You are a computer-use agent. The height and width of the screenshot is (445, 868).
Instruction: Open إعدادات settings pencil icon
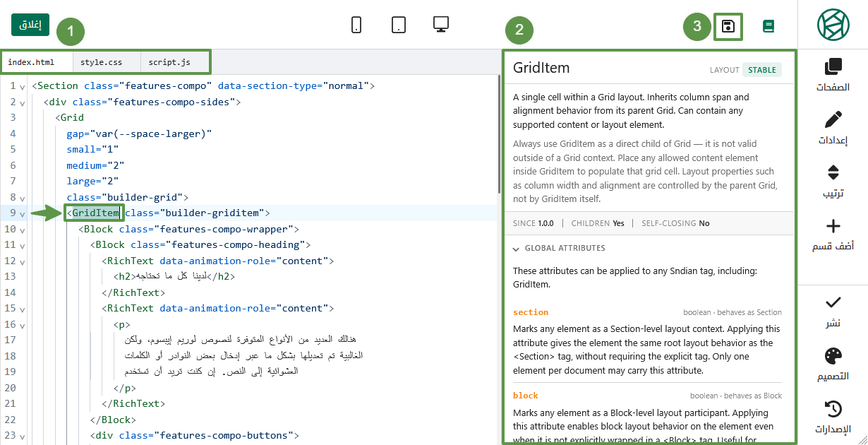click(x=833, y=119)
